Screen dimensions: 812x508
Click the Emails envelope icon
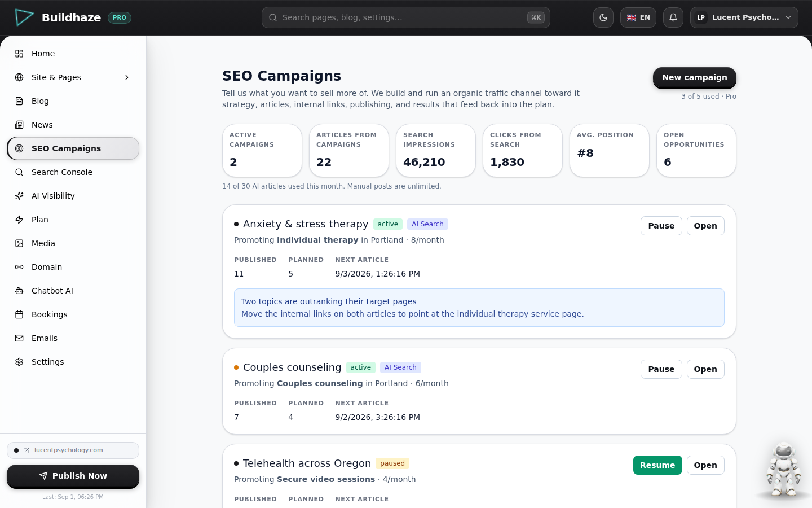point(19,338)
